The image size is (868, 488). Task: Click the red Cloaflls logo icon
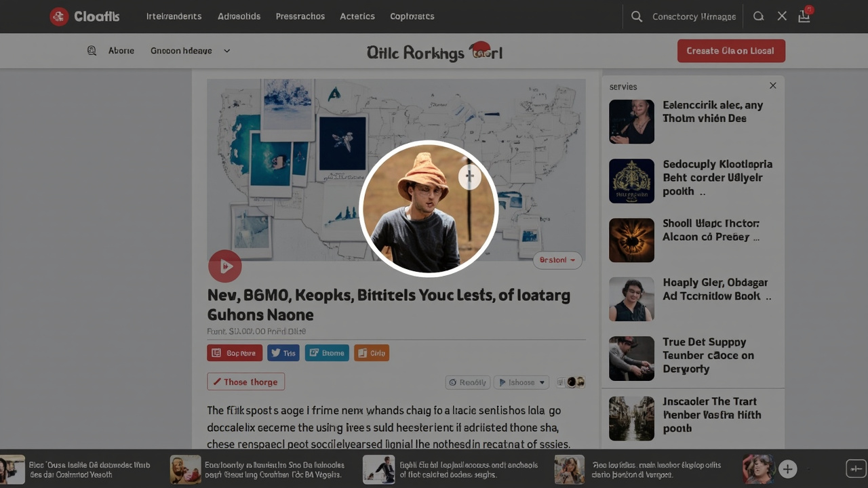(59, 16)
